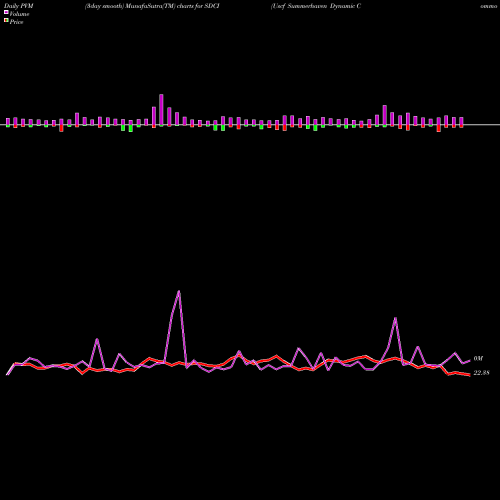500x500 pixels.
Task: Click the '22.88' price value label
Action: point(481,373)
